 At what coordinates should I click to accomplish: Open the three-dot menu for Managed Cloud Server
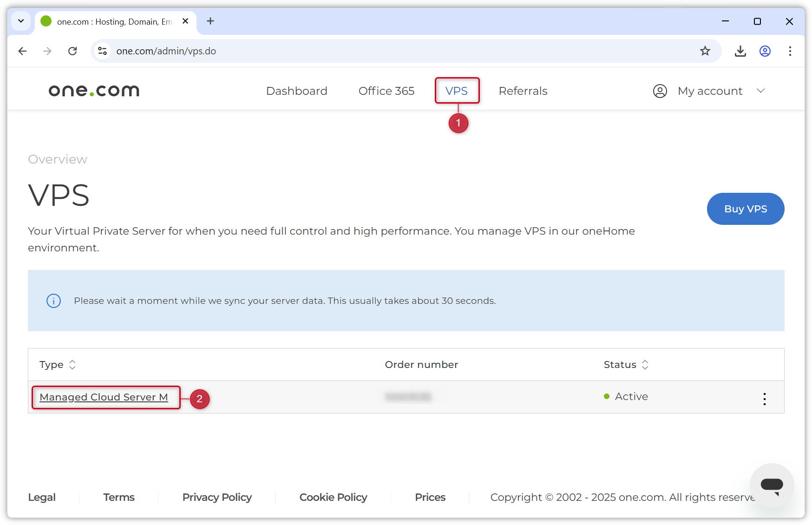[x=764, y=399]
